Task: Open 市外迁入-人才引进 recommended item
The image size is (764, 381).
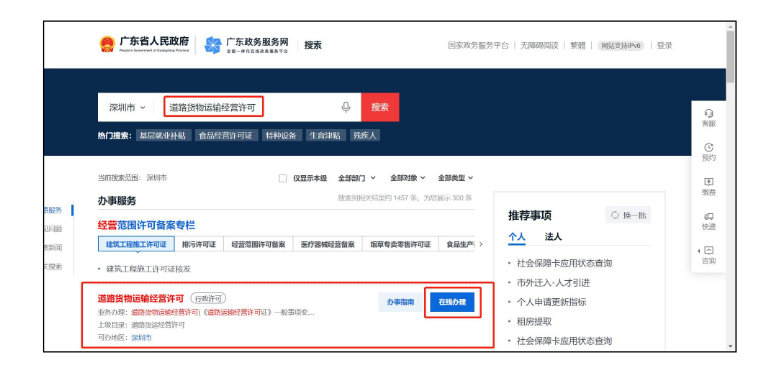Action: point(554,283)
